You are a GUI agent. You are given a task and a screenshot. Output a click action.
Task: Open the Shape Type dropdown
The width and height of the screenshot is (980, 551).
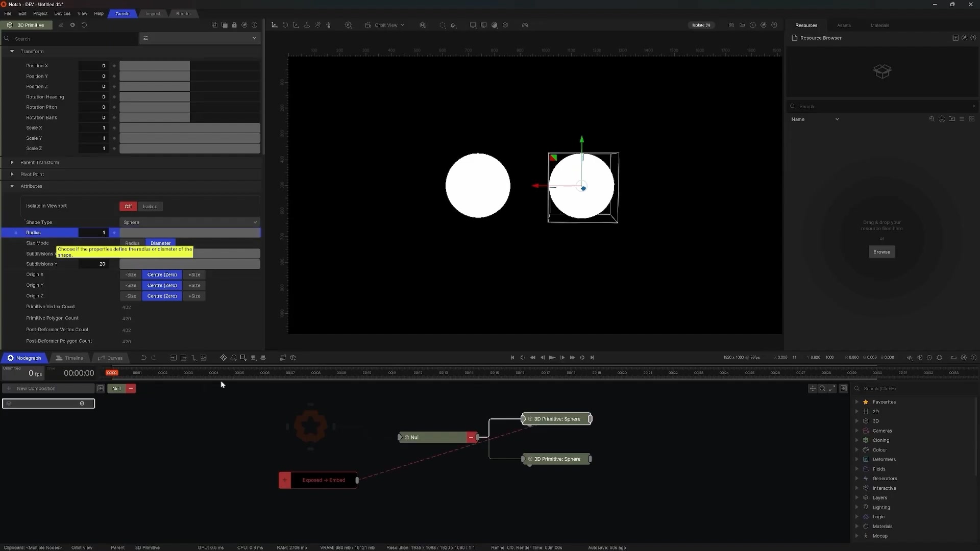(190, 222)
